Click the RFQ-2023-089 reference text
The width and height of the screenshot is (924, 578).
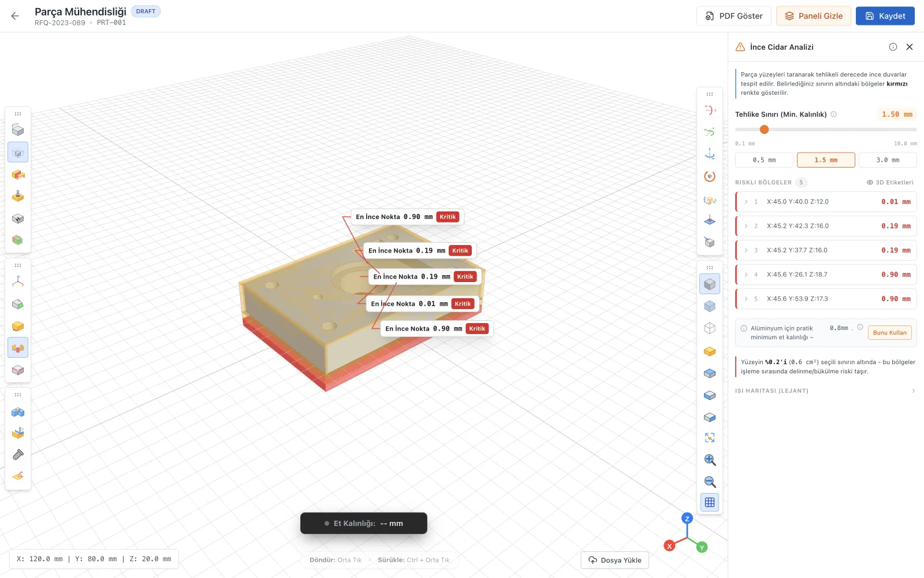click(x=60, y=23)
